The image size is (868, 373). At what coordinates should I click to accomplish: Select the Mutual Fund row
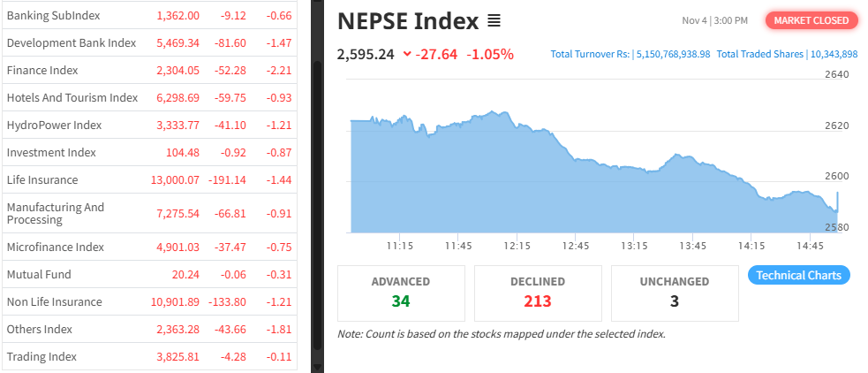tap(39, 274)
